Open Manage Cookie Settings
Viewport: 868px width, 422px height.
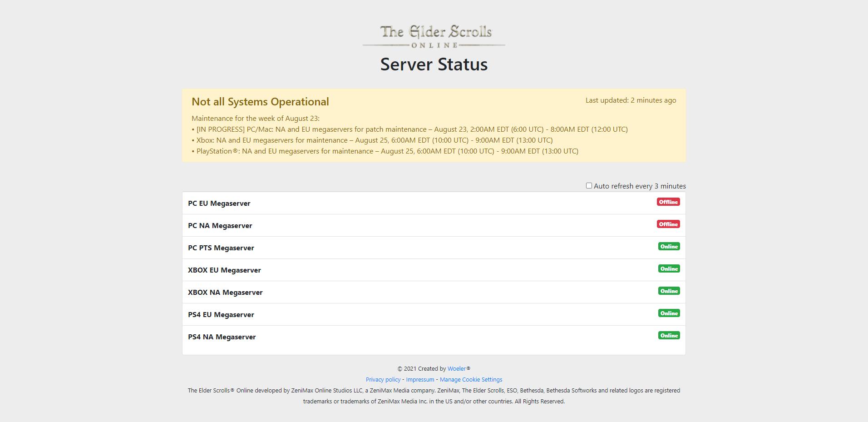pos(471,379)
